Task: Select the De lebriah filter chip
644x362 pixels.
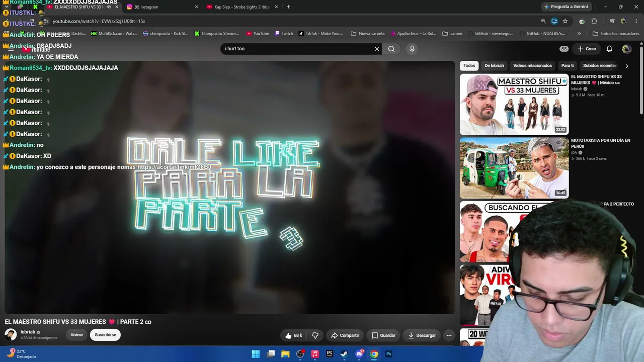Action: pyautogui.click(x=494, y=66)
